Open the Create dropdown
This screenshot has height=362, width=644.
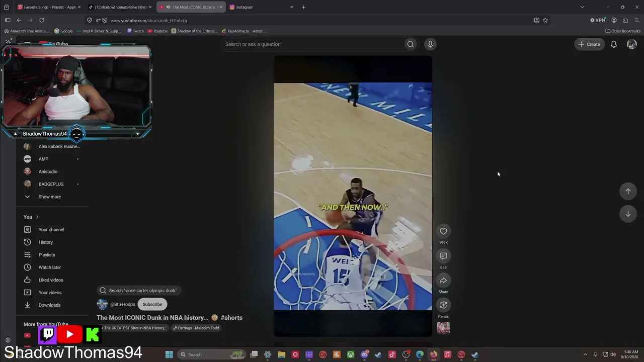(589, 44)
